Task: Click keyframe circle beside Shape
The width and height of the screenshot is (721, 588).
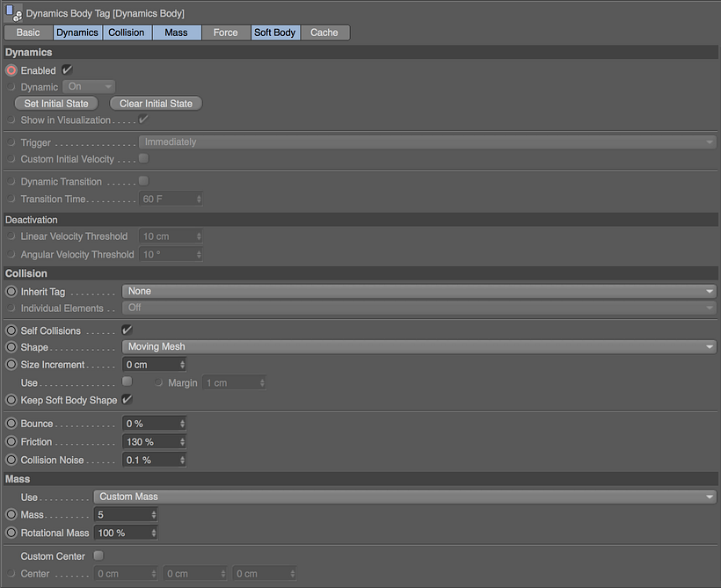Action: click(x=11, y=347)
